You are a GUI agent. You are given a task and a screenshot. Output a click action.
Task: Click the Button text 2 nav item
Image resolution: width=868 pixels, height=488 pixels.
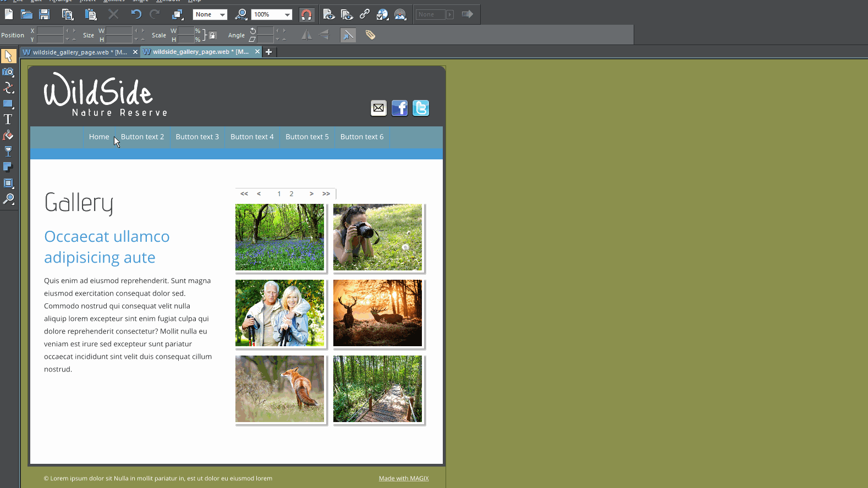(x=142, y=137)
